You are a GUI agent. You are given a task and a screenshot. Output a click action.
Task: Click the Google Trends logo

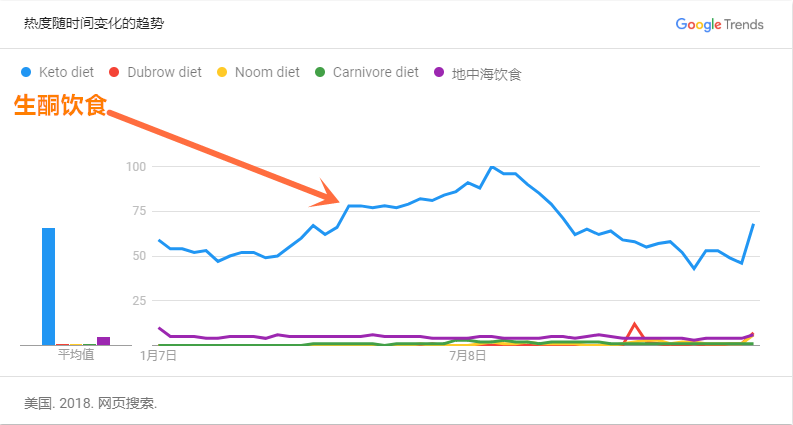point(719,24)
